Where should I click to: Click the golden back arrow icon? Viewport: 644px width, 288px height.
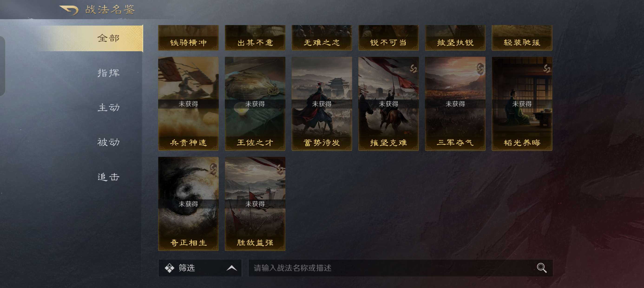[69, 10]
